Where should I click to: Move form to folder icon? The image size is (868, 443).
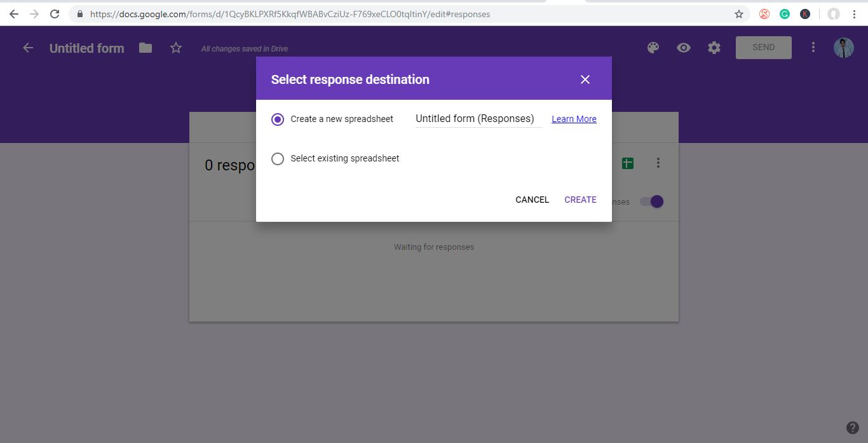[146, 48]
